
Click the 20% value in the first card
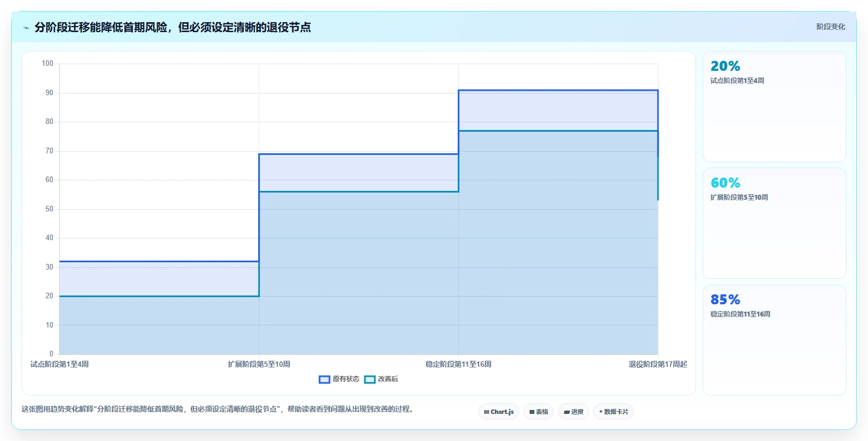tap(725, 66)
